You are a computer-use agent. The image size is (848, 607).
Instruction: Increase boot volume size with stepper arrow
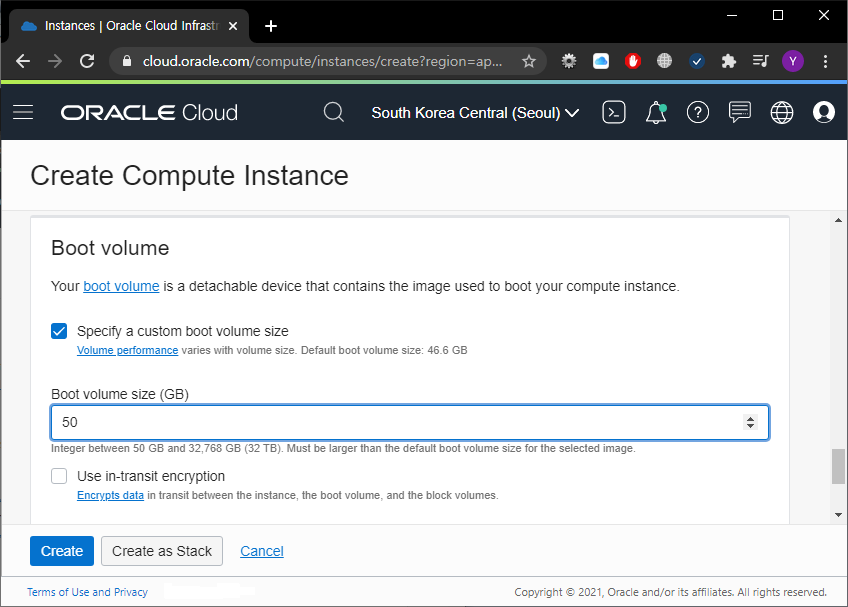[x=751, y=417]
